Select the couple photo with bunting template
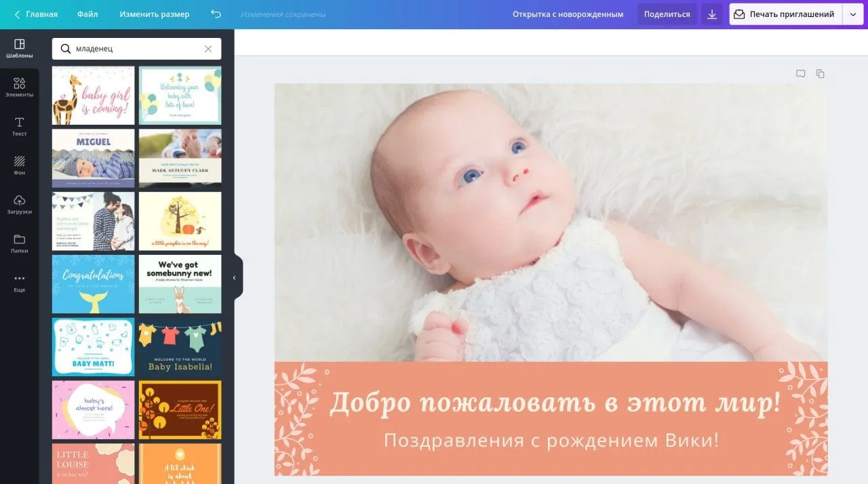Viewport: 868px width, 484px height. coord(93,221)
